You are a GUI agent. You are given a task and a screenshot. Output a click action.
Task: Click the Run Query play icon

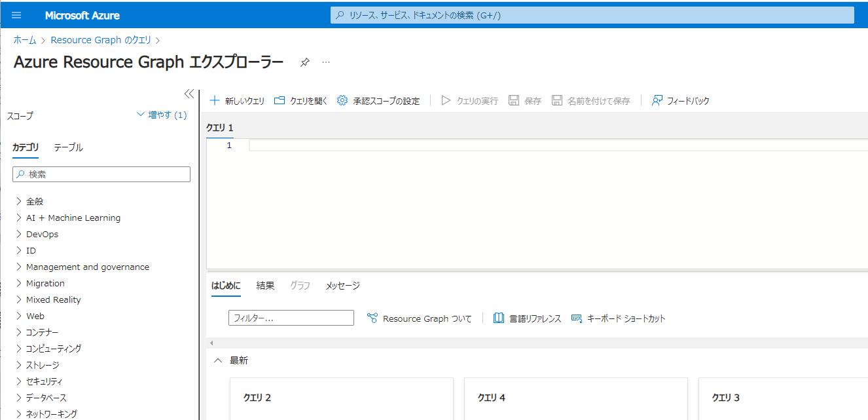click(446, 101)
